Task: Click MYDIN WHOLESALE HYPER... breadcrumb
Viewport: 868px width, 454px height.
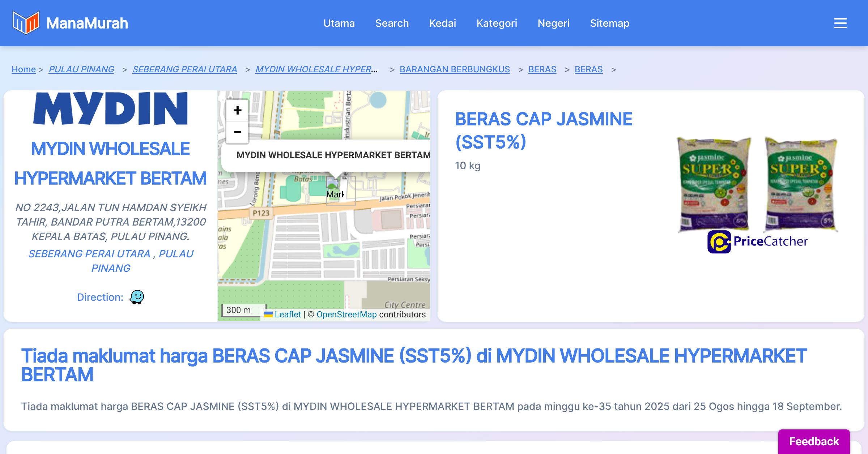Action: coord(316,69)
